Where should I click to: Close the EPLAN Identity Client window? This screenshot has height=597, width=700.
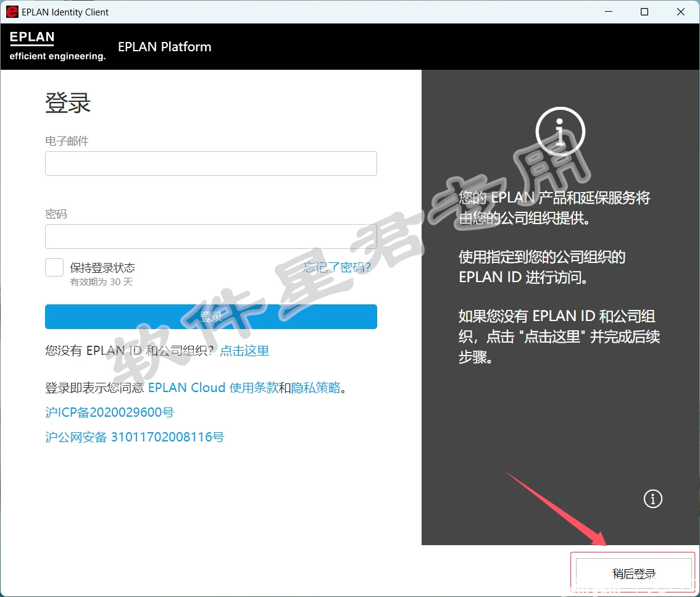coord(680,12)
